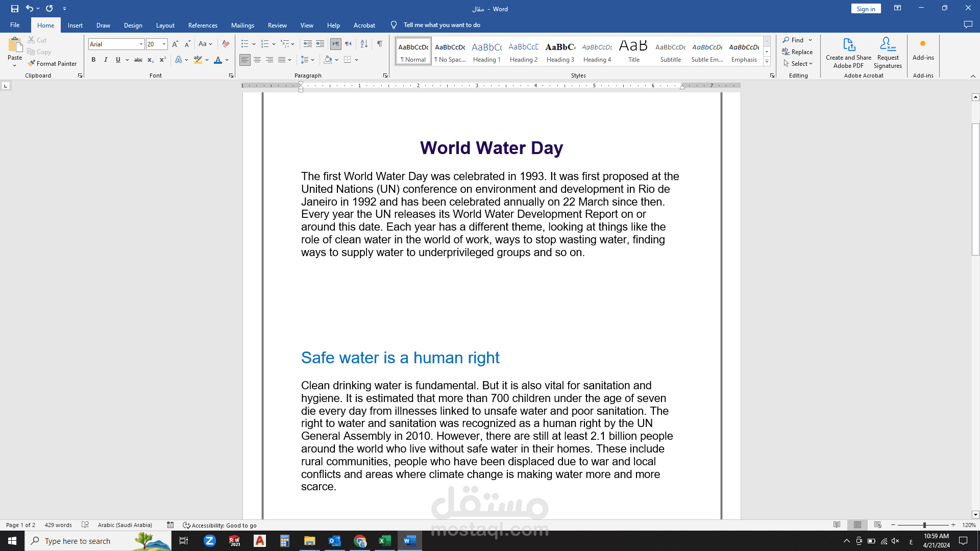This screenshot has height=551, width=980.
Task: Open the comments pane icon
Action: pyautogui.click(x=968, y=25)
